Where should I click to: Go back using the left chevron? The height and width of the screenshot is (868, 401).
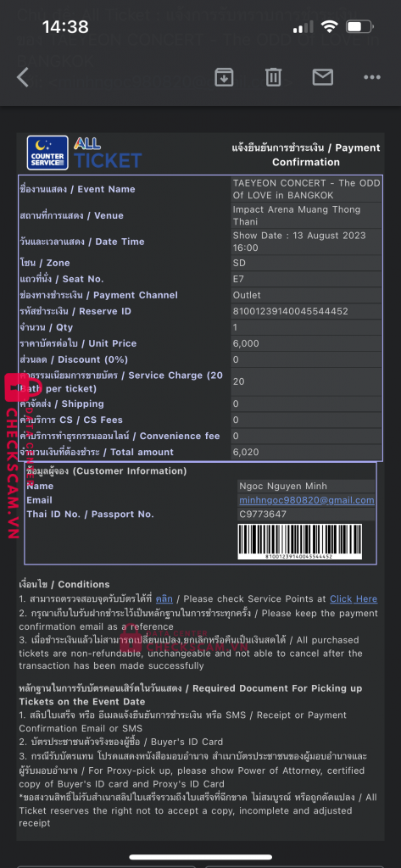pyautogui.click(x=23, y=77)
